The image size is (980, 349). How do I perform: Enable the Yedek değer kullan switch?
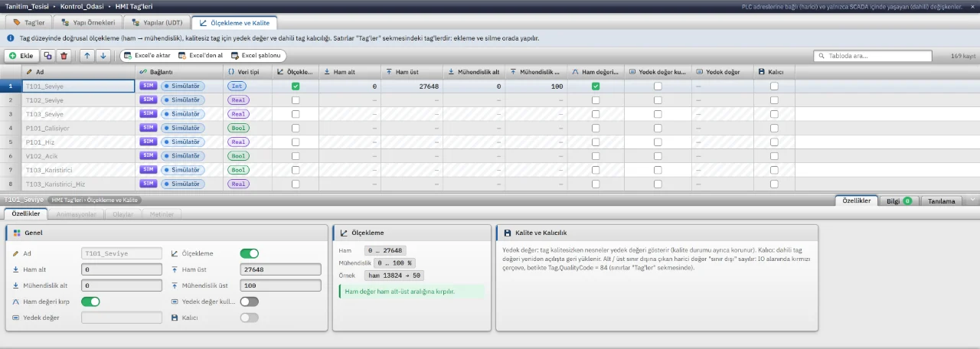point(250,302)
